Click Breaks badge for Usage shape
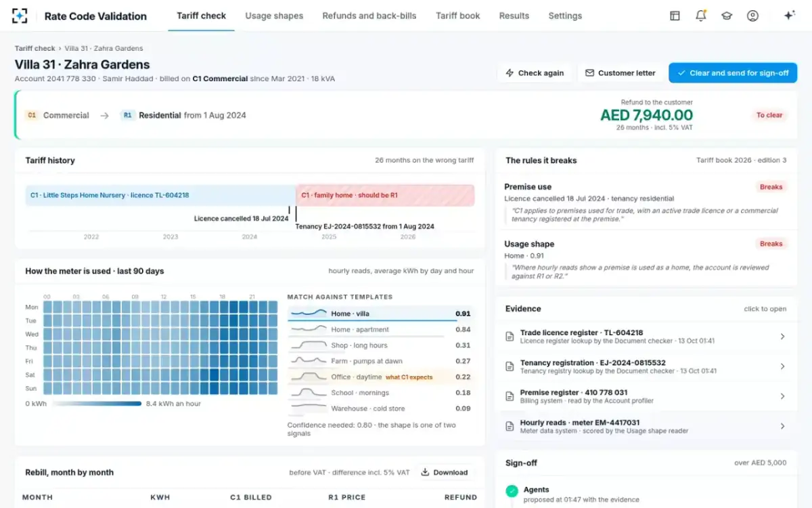812x508 pixels. [771, 244]
